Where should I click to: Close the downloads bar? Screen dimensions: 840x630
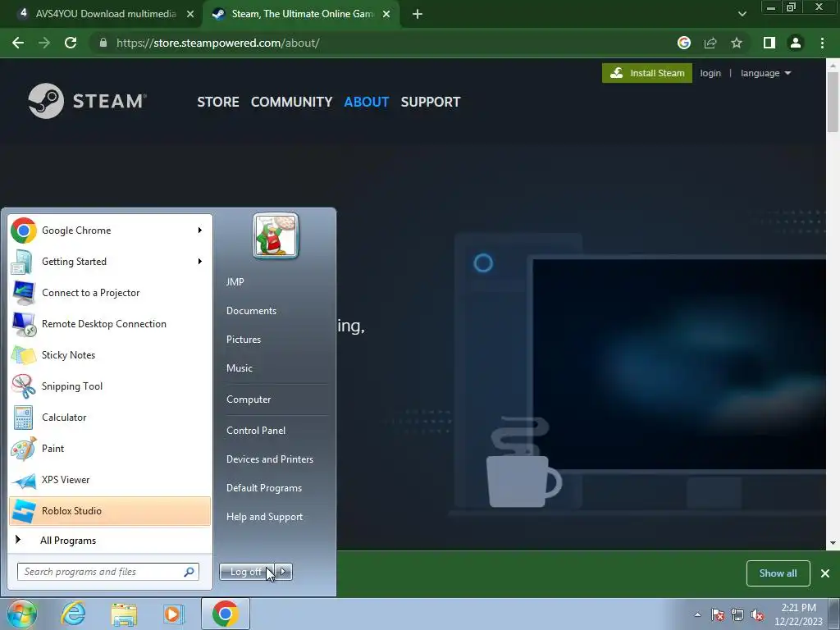[x=825, y=573]
